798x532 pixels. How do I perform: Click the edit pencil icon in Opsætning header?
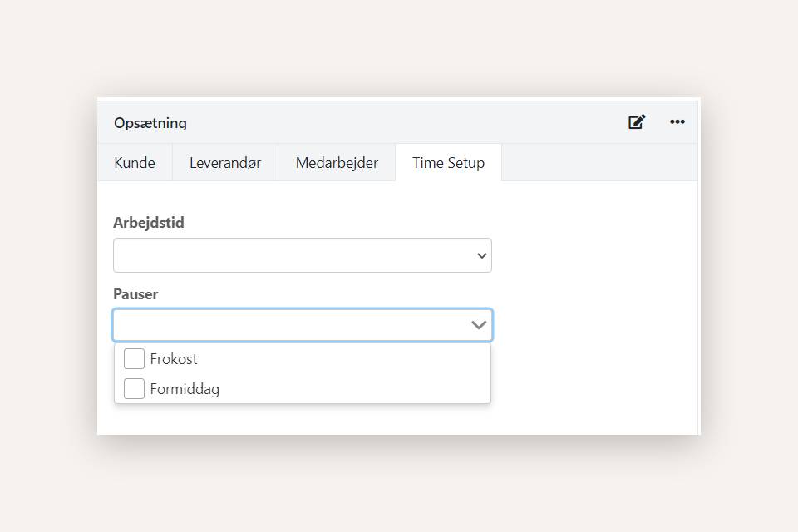tap(636, 122)
